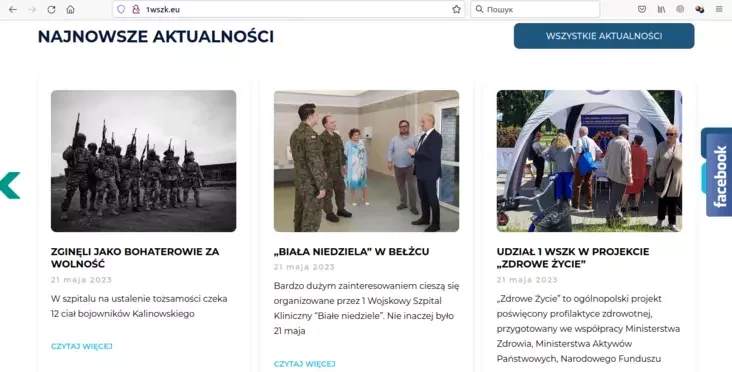Screen dimensions: 732x372
Task: Click the WSZYSTKIE AKTUALNOŚCI button
Action: point(604,36)
